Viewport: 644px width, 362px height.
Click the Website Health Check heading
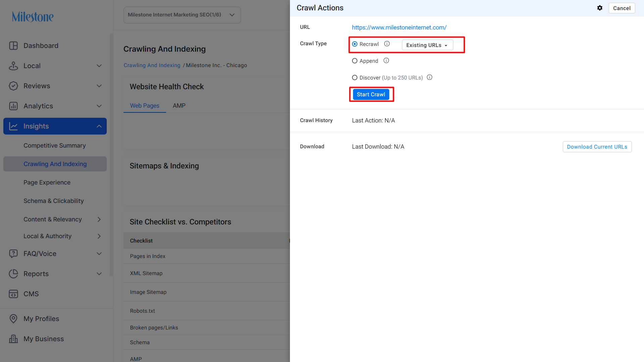click(167, 87)
